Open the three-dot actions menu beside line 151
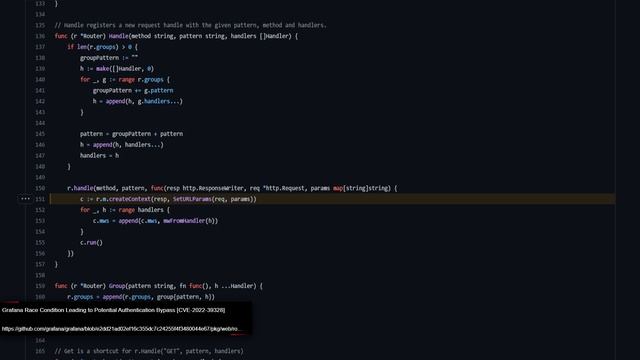 (x=25, y=199)
